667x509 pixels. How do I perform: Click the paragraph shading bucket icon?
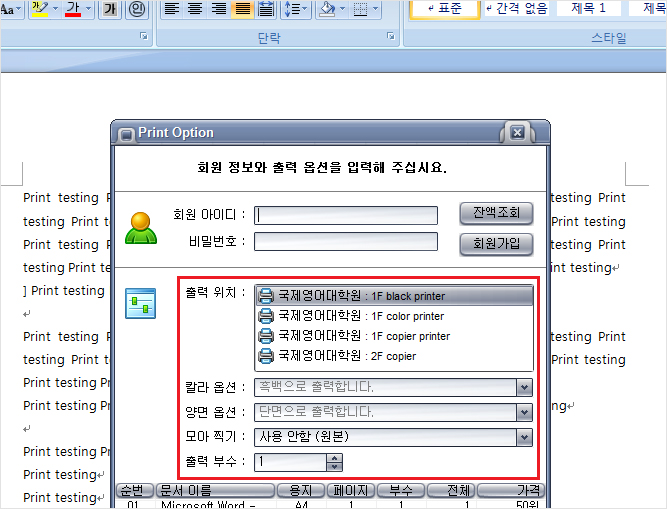(328, 9)
